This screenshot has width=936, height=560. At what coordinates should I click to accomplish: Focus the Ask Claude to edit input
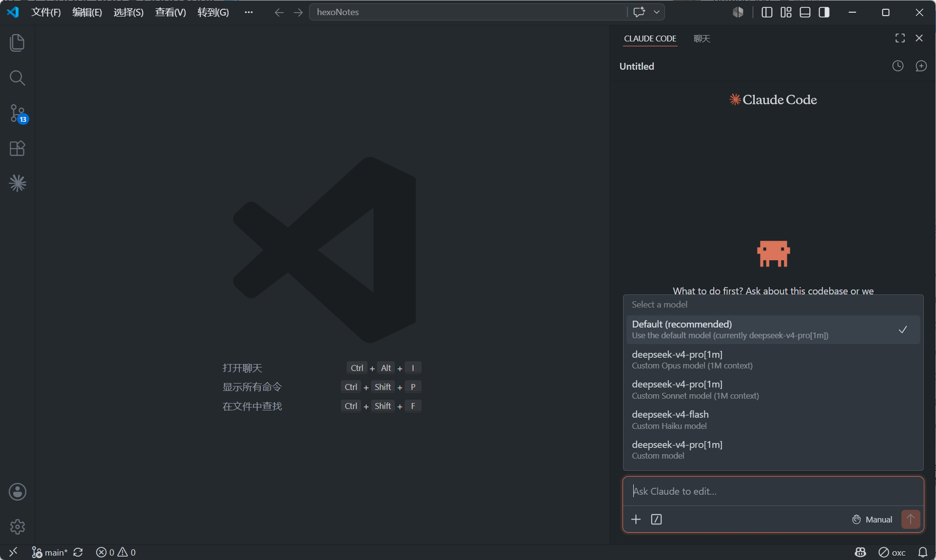click(773, 491)
